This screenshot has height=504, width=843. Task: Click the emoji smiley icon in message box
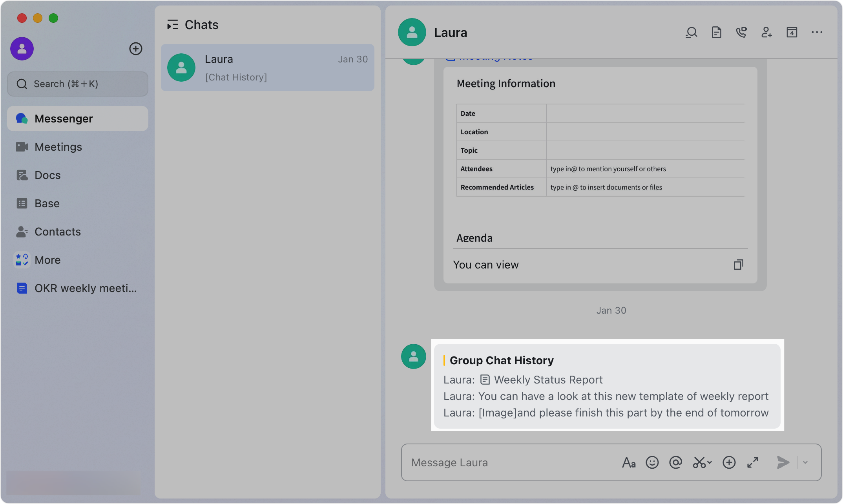tap(652, 462)
